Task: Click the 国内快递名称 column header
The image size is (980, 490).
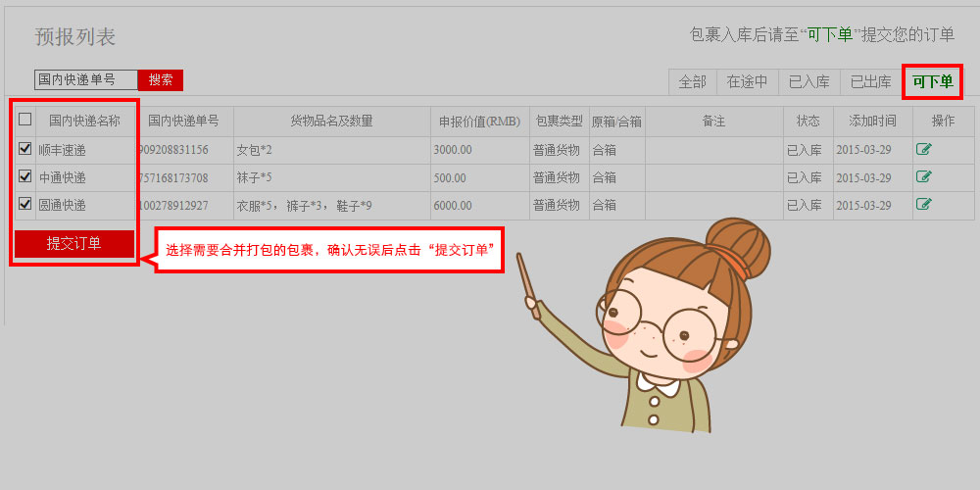Action: [85, 122]
